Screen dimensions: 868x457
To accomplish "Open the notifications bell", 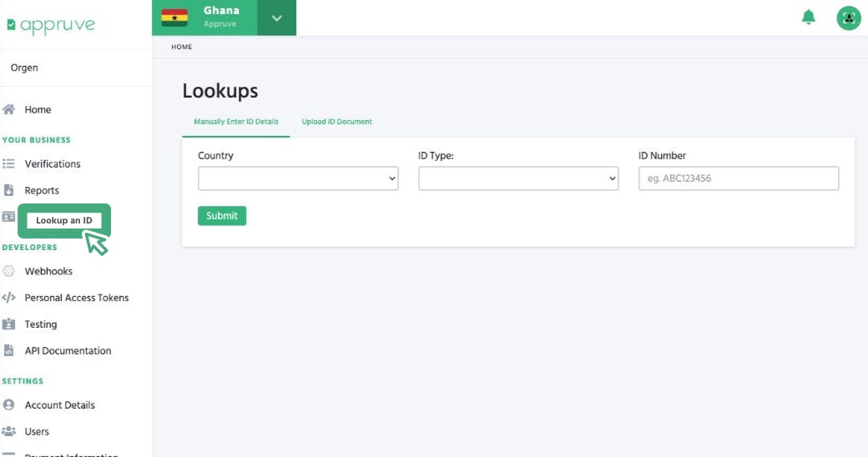I will (808, 18).
